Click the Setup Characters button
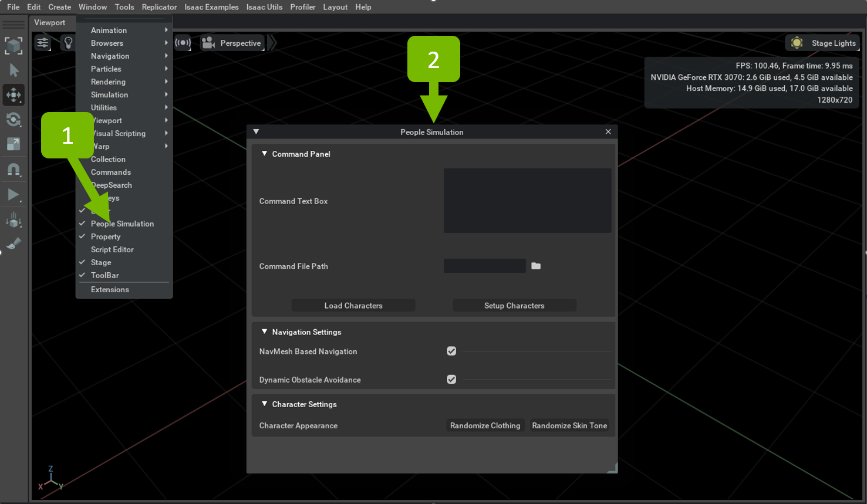 [514, 306]
